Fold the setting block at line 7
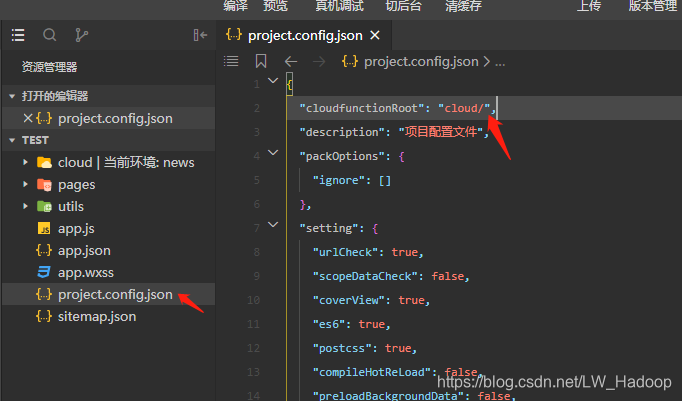This screenshot has width=682, height=401. [x=273, y=225]
